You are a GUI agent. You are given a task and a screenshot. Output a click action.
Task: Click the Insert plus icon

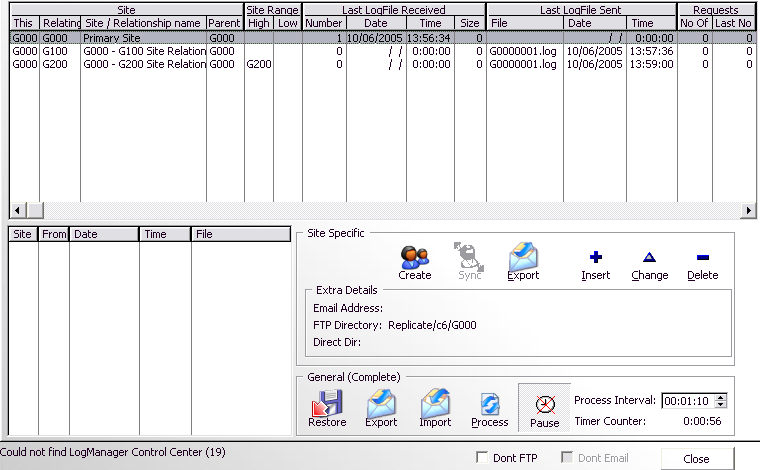coord(596,258)
